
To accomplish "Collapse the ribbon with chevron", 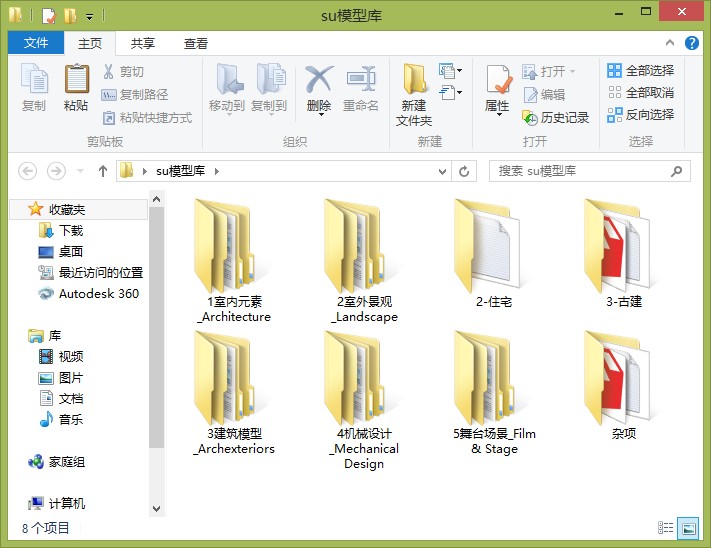I will tap(670, 43).
